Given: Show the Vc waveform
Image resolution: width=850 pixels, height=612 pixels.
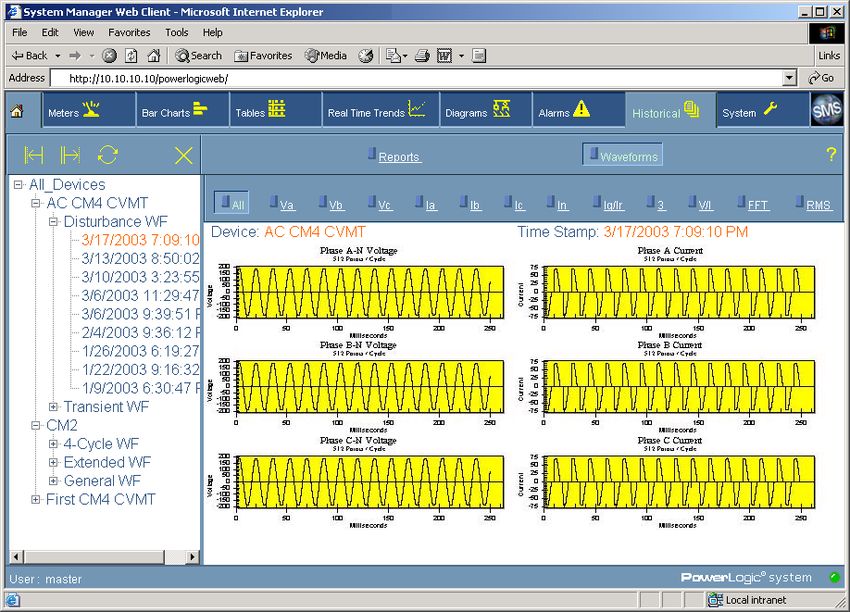Looking at the screenshot, I should 379,204.
